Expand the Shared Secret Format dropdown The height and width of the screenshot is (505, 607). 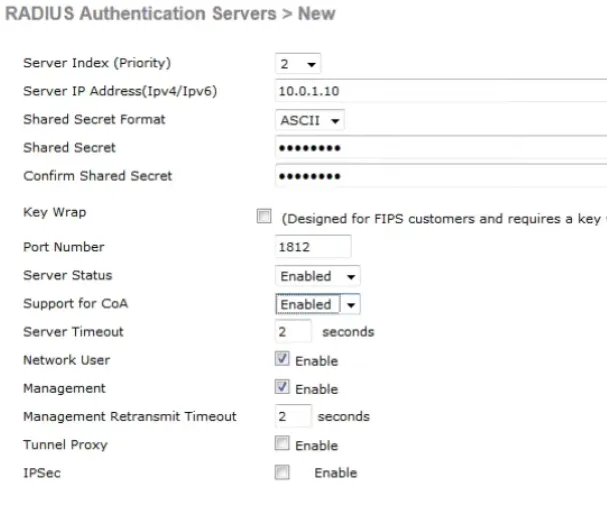pos(309,121)
